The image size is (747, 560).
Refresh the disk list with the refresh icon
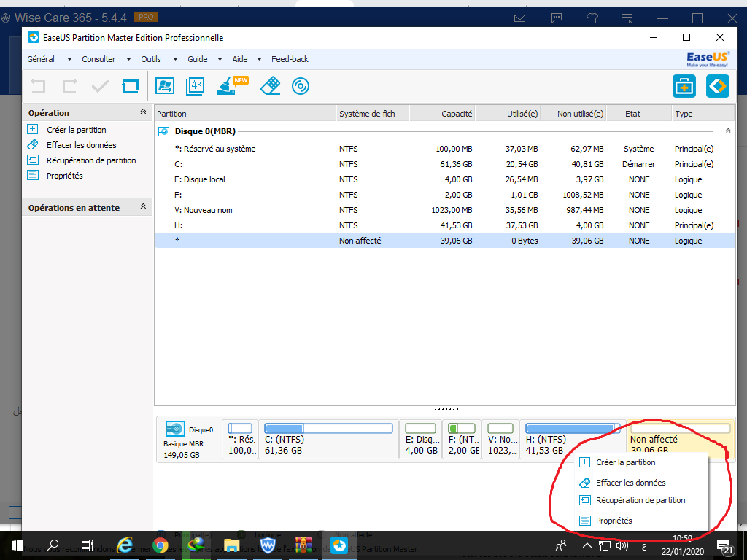131,86
